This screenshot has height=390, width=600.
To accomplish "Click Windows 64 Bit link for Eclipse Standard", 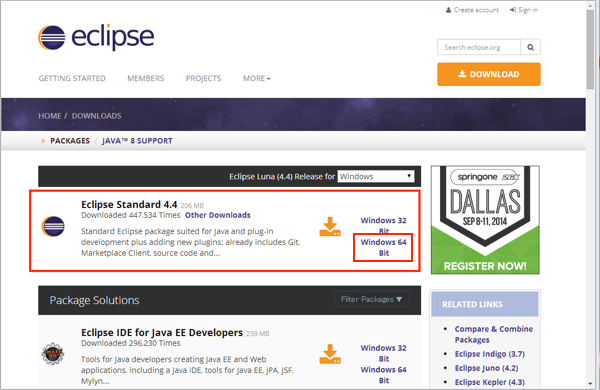I will coord(383,247).
